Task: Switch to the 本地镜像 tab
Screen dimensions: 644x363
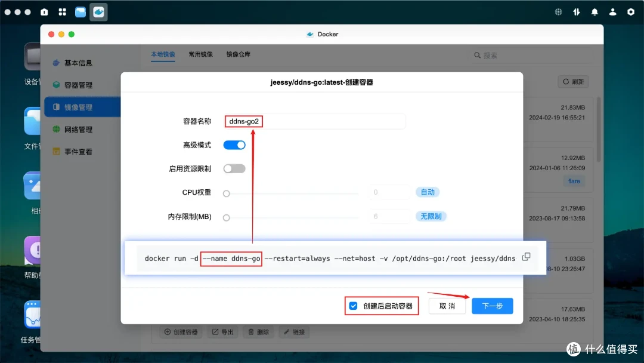Action: tap(163, 54)
